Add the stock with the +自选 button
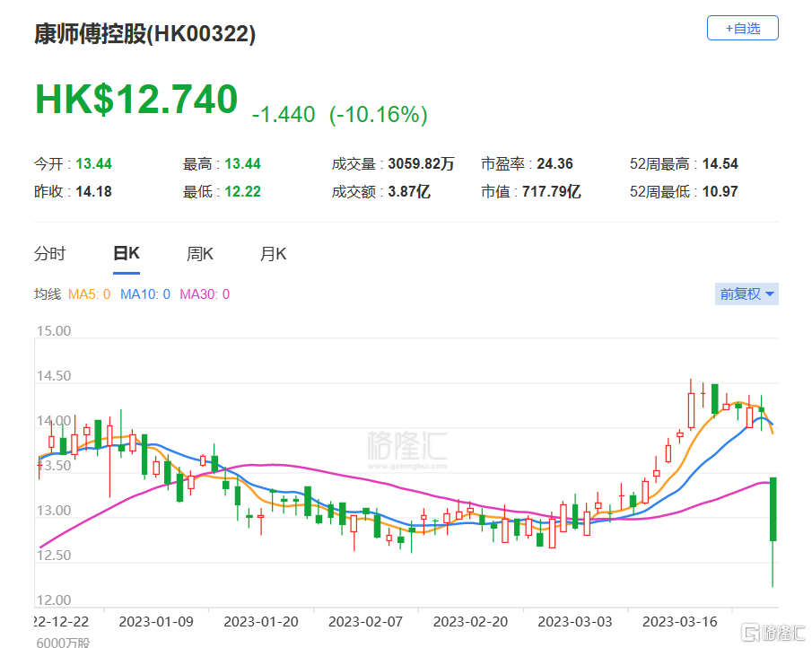Viewport: 812px width, 648px height. coord(743,28)
